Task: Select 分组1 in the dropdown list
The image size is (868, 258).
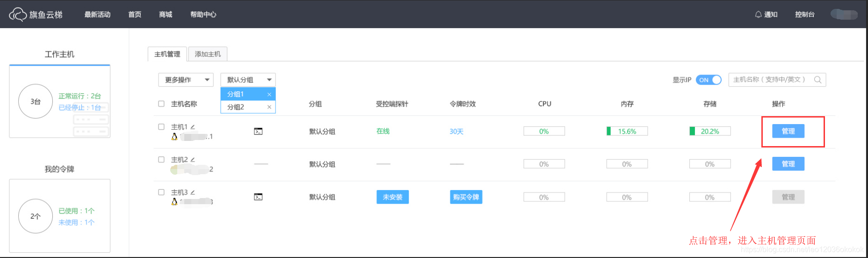Action: click(x=248, y=94)
